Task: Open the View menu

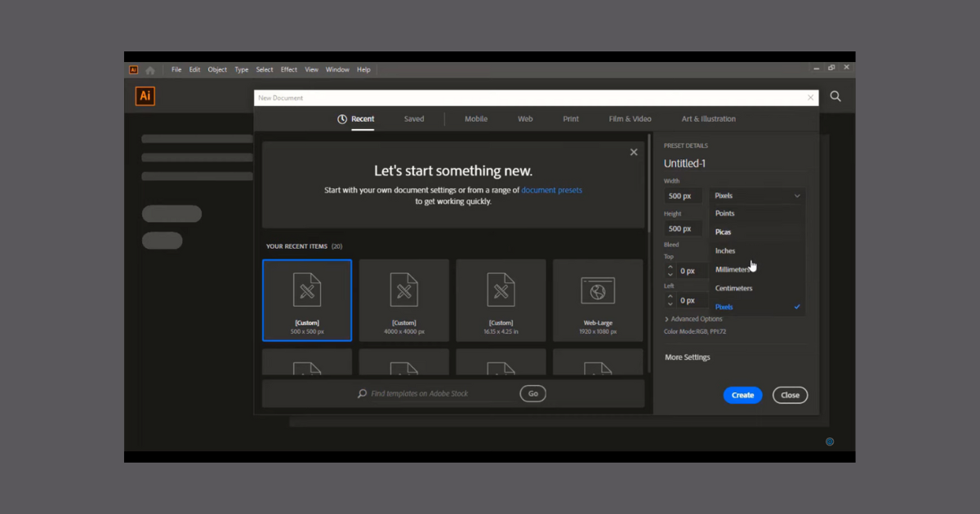Action: click(x=312, y=70)
